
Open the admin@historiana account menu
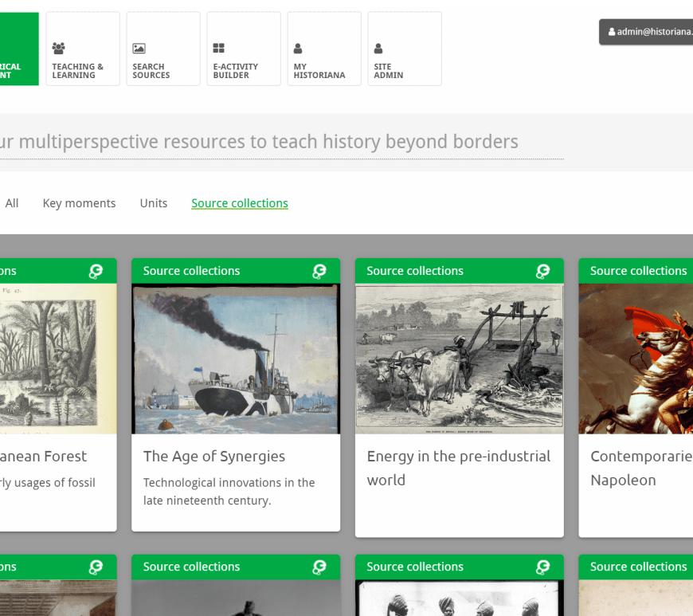(x=648, y=32)
